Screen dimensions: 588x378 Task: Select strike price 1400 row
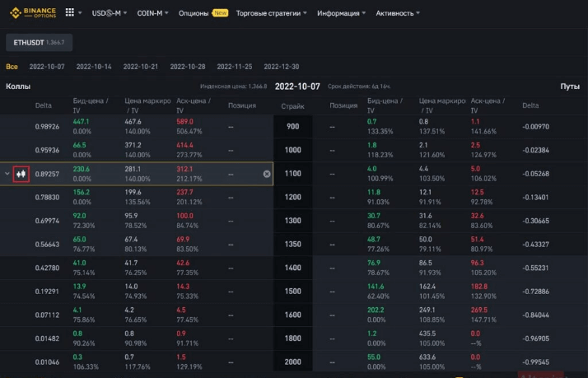pyautogui.click(x=293, y=268)
